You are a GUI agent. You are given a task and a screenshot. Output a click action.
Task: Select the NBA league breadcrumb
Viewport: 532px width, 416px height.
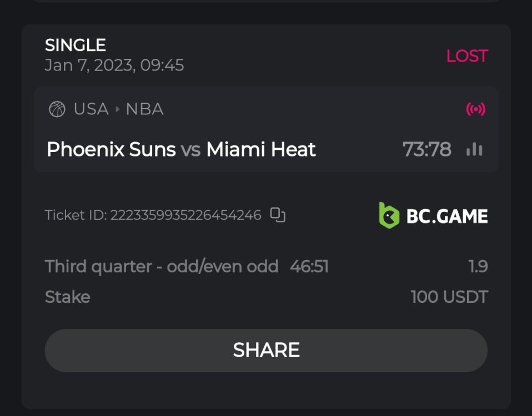click(x=144, y=109)
